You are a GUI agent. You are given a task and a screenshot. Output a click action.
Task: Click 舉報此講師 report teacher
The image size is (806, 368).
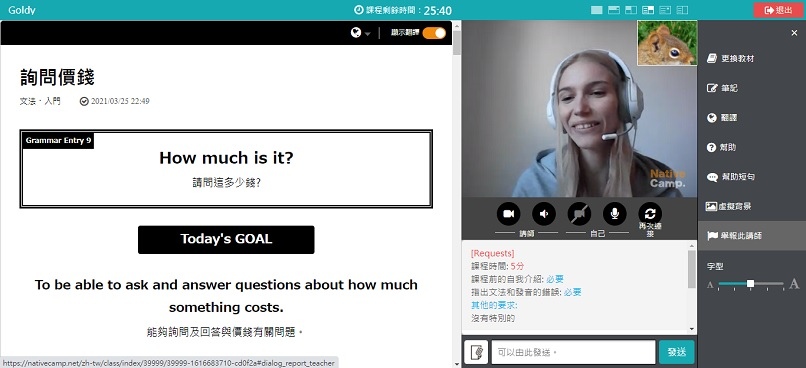(x=752, y=235)
